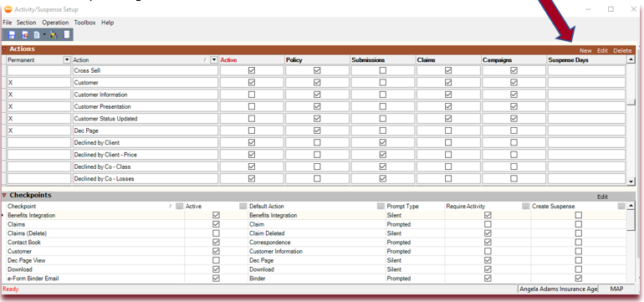Click the New document toolbar icon
Image resolution: width=644 pixels, height=302 pixels.
[37, 35]
